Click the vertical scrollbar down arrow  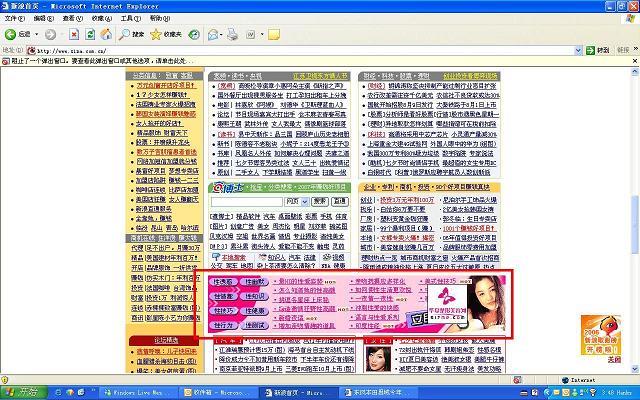[635, 369]
